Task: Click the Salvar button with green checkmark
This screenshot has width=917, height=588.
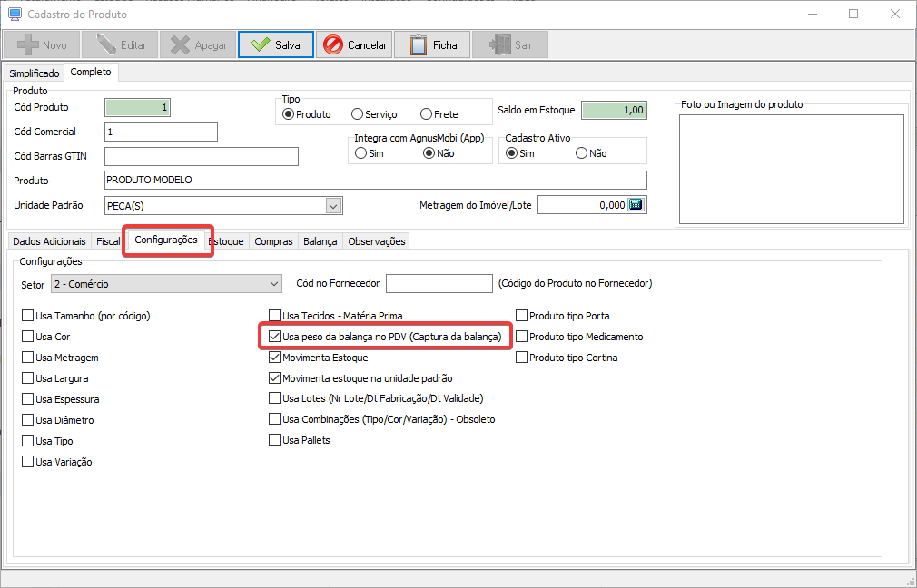Action: (275, 45)
